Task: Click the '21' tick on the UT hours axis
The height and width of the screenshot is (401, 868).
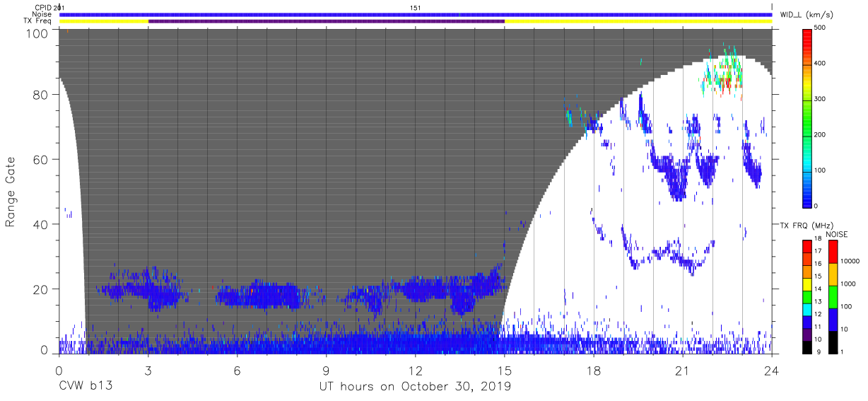Action: [x=683, y=371]
